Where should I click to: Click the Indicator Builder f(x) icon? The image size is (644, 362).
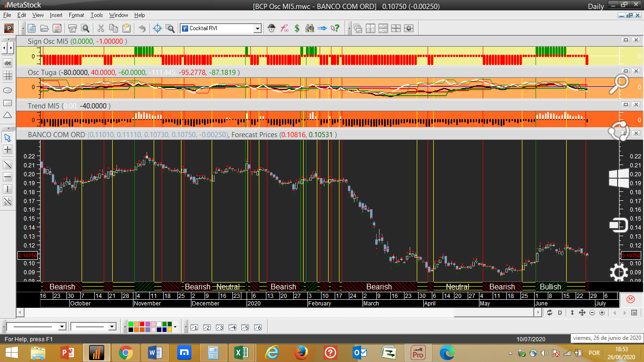[x=284, y=28]
